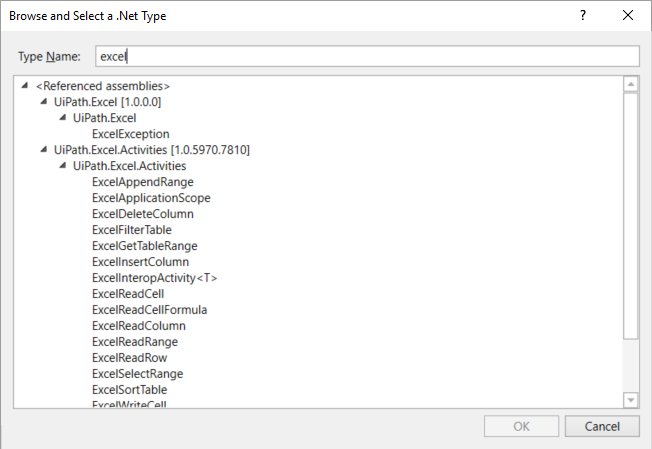Screen dimensions: 652x449
Task: Open dialog help question mark
Action: click(583, 15)
